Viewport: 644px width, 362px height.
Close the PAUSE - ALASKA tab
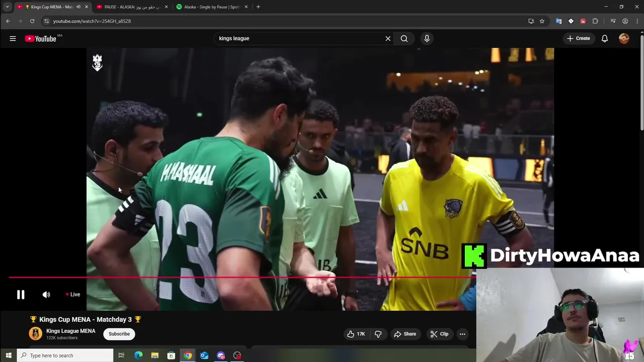(x=166, y=7)
